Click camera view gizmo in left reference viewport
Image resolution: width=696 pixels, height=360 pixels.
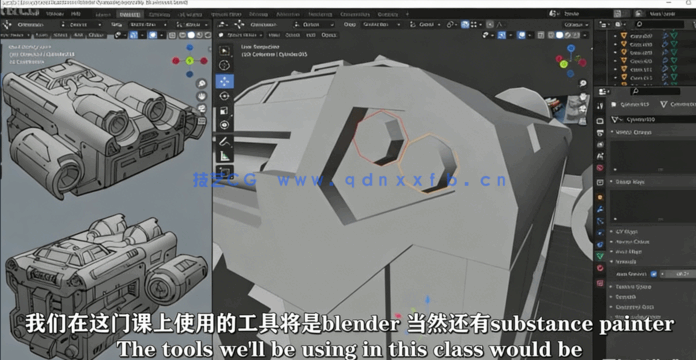tap(202, 108)
